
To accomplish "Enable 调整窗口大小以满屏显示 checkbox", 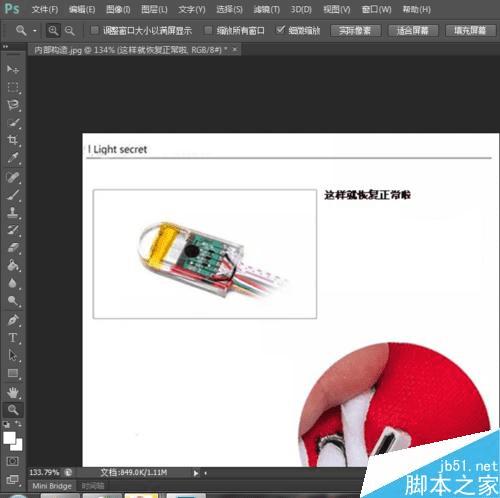I will point(95,30).
